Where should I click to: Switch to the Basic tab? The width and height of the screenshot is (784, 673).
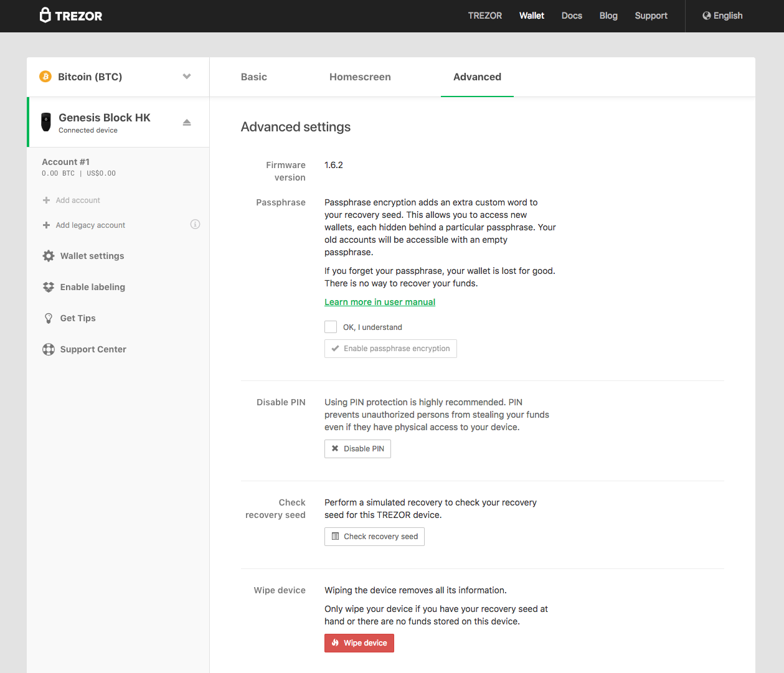click(254, 77)
